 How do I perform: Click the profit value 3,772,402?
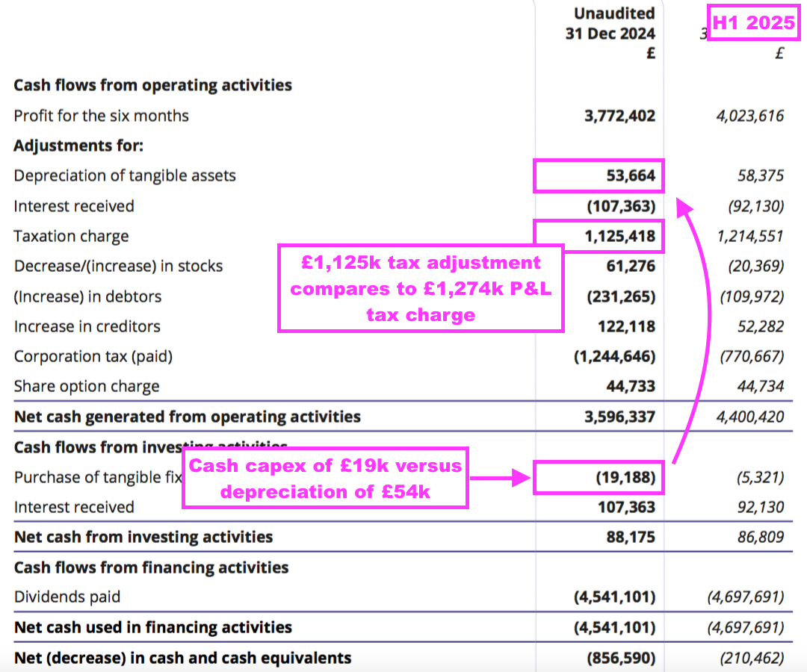tap(620, 116)
